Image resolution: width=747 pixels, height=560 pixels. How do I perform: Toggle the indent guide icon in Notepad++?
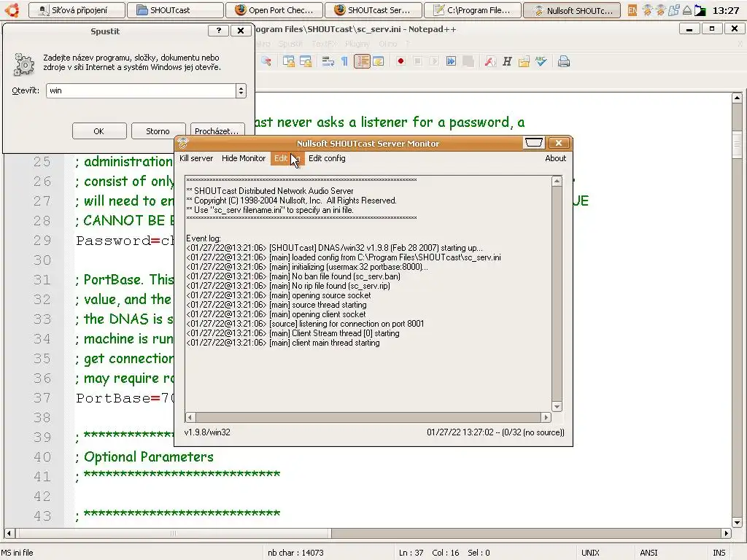point(362,61)
